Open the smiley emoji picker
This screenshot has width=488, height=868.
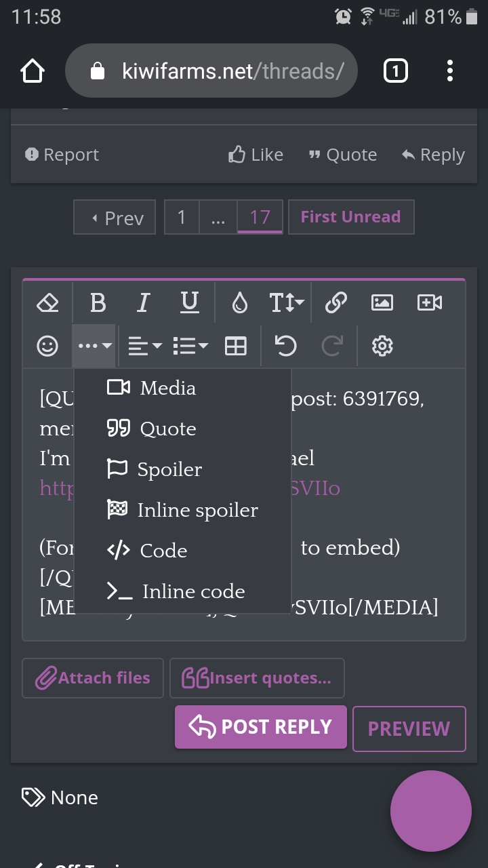click(x=47, y=347)
